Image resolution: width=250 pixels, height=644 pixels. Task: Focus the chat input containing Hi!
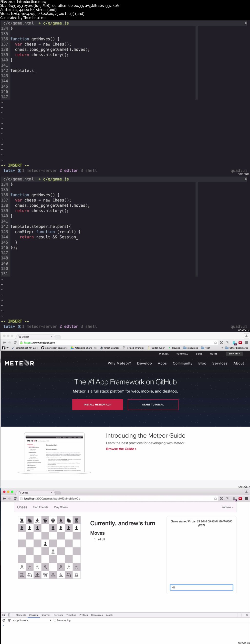tap(201, 587)
